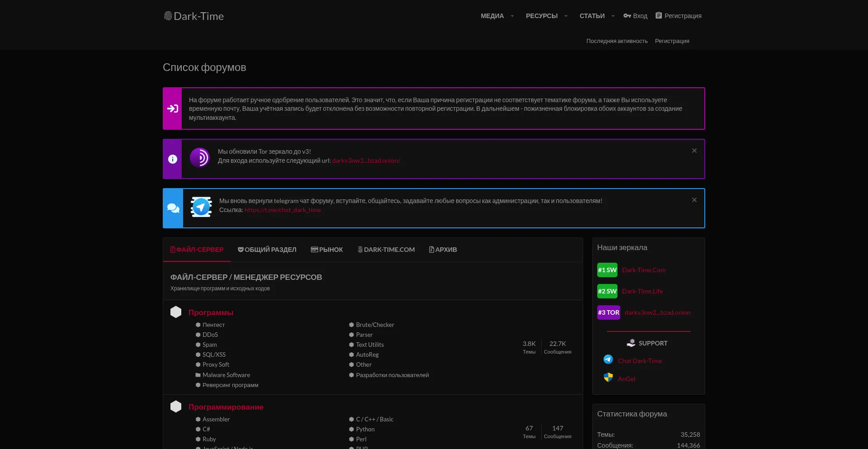Viewport: 868px width, 449px height.
Task: Open the t.me/chat_dark_time link
Action: [x=283, y=210]
